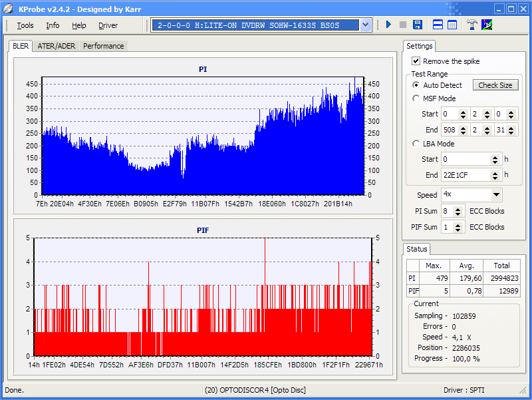Click the Total column header
Screen dimensions: 532x400
coord(501,266)
